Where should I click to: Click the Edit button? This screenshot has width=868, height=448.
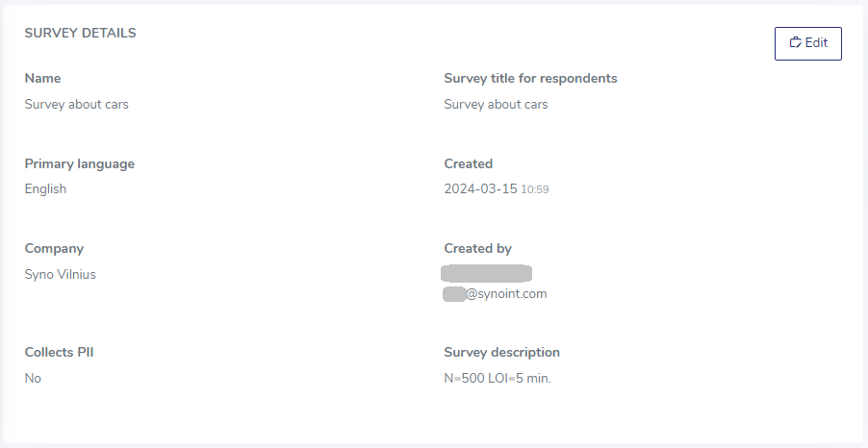coord(807,43)
